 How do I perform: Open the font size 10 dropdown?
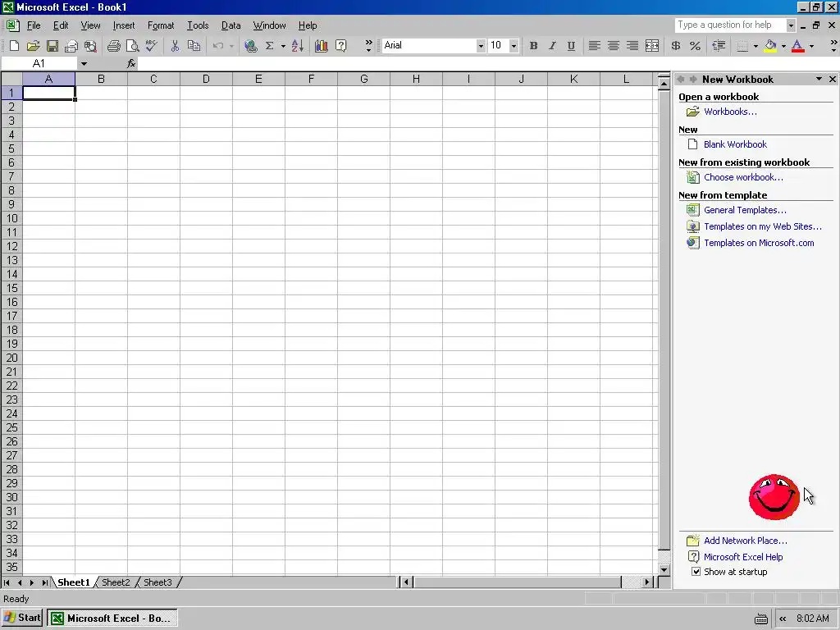tap(514, 46)
